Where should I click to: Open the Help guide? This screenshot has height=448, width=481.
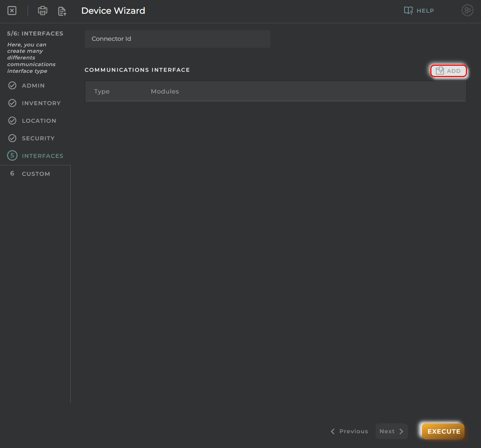(419, 11)
